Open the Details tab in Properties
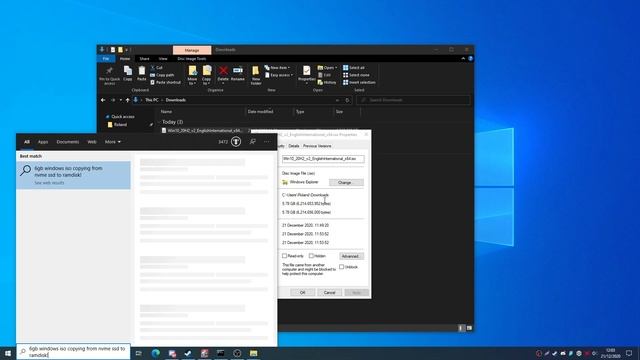Screen dimensions: 640x360 pyautogui.click(x=294, y=146)
